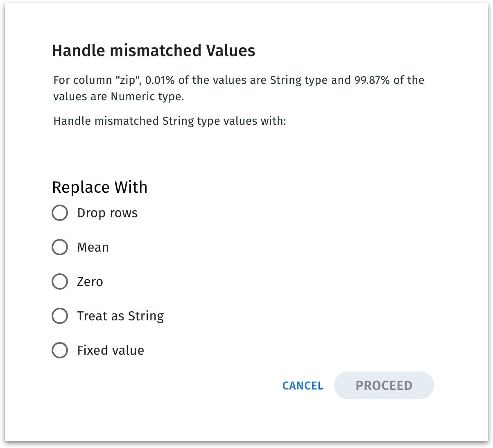Viewport: 493px width, 448px height.
Task: Click the 'Handle mismatched Values' dialog title
Action: pos(154,51)
